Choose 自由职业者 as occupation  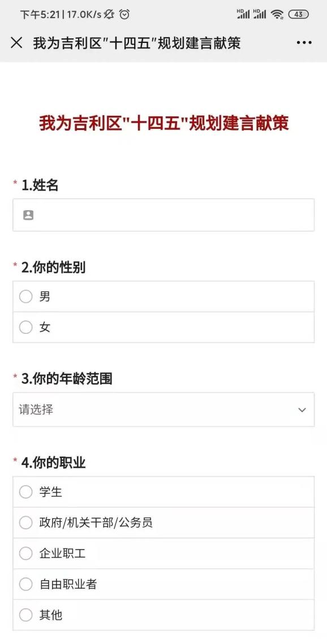(163, 585)
